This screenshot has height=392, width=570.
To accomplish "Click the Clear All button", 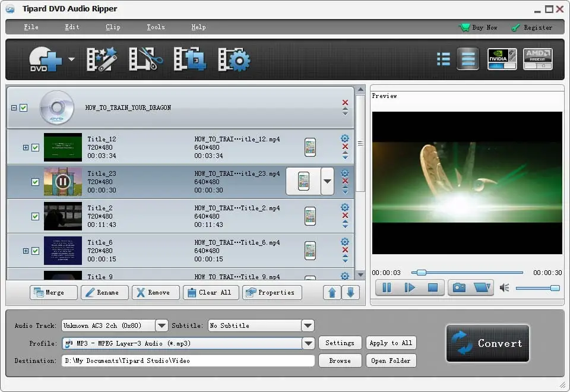I will [x=211, y=292].
